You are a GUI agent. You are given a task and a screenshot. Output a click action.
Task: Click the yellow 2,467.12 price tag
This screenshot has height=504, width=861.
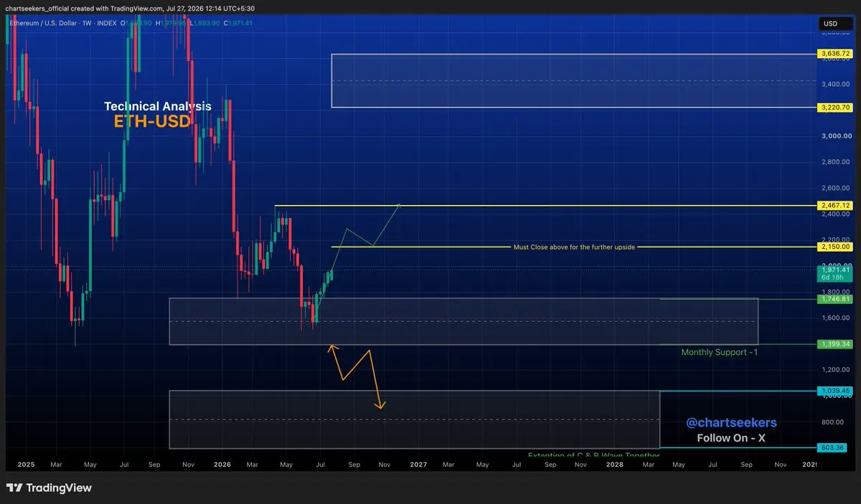tap(836, 206)
